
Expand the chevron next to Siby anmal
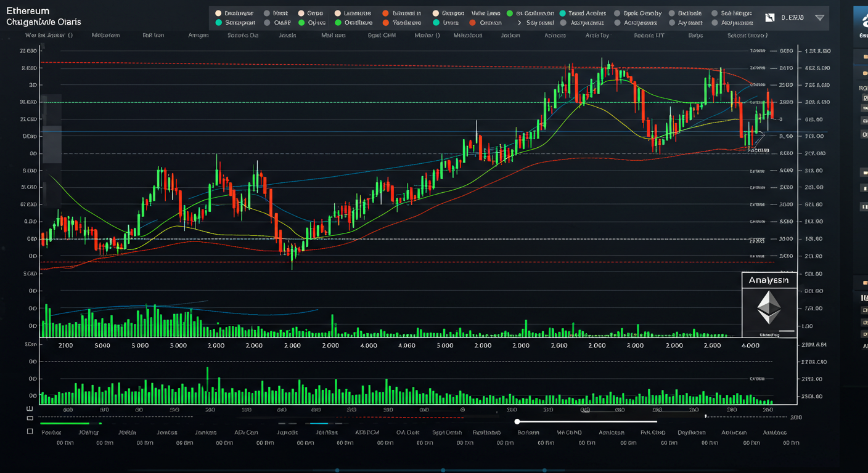(x=520, y=23)
